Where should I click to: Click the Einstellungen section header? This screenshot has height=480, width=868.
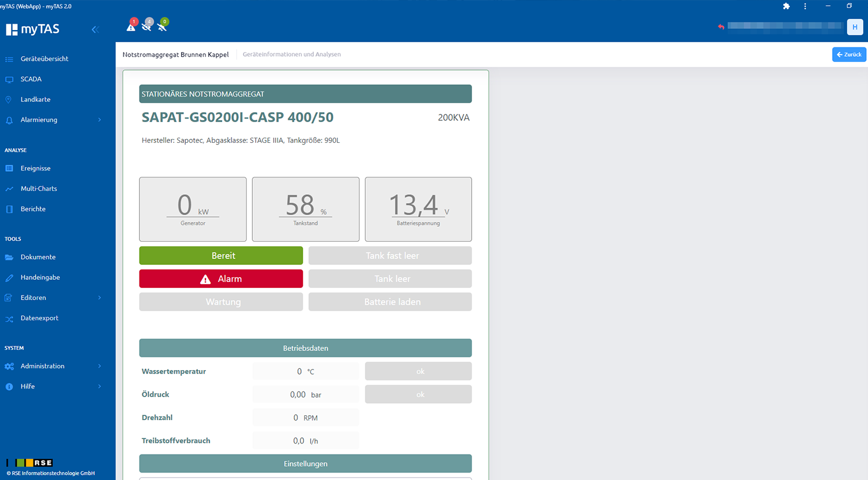[306, 464]
